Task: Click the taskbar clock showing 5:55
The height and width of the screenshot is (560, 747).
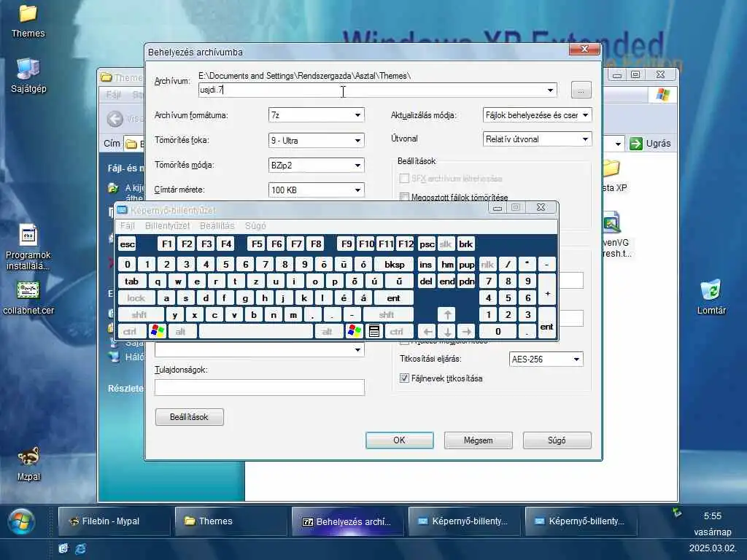Action: pos(713,516)
